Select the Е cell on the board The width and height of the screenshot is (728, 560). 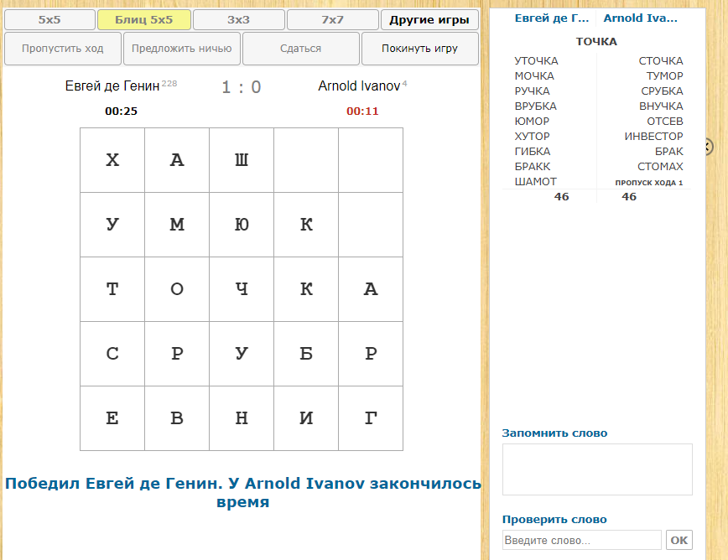click(112, 418)
